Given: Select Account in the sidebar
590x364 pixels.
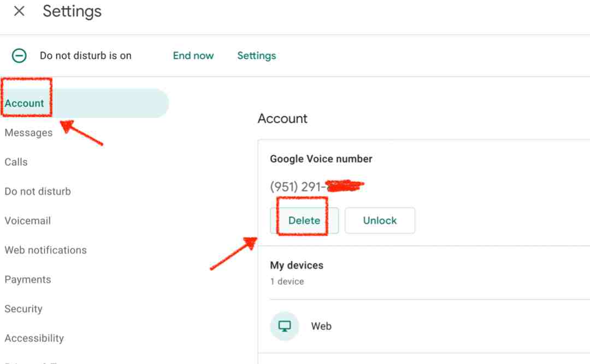Looking at the screenshot, I should click(x=85, y=103).
